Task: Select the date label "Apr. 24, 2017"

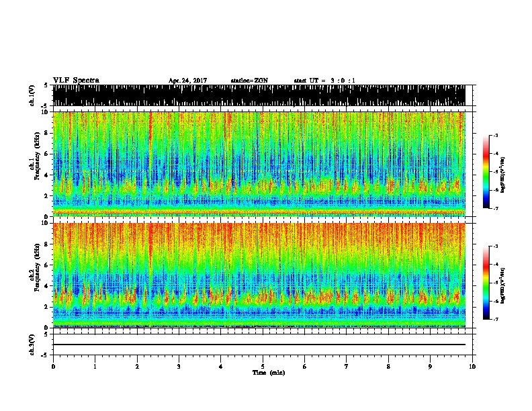Action: [187, 81]
